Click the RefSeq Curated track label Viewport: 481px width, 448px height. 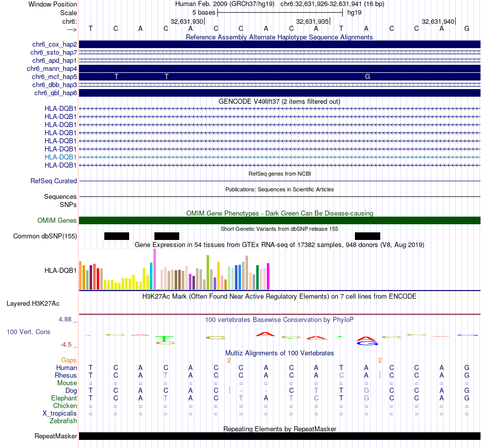click(x=54, y=181)
